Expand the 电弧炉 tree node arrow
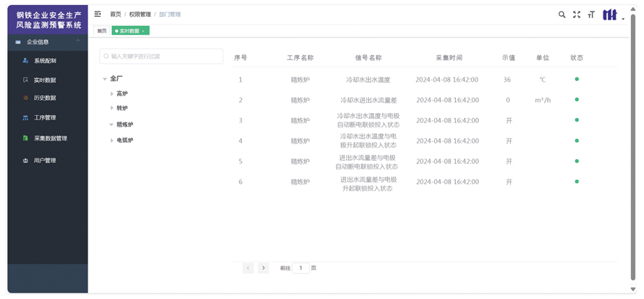This screenshot has width=644, height=299. (111, 140)
